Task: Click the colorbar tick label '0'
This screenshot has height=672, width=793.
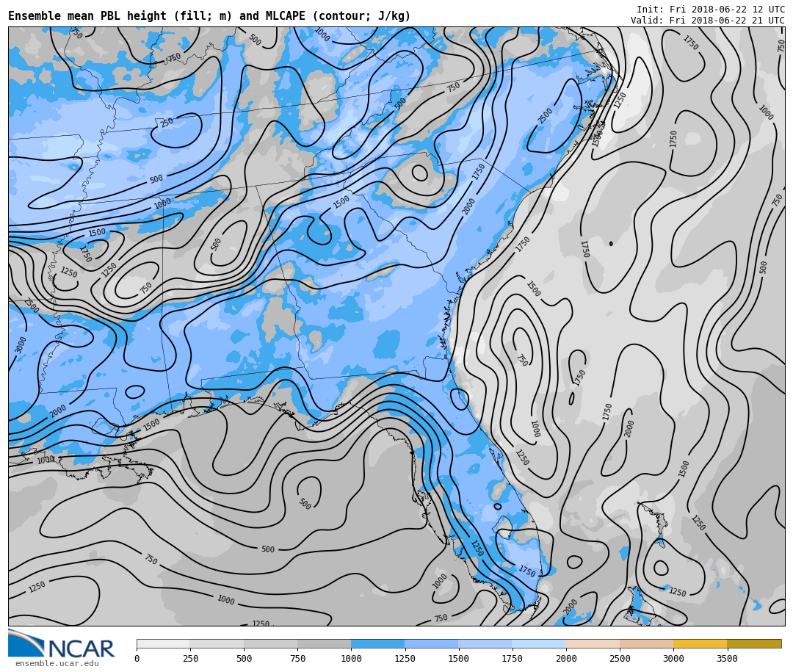Action: click(x=137, y=658)
